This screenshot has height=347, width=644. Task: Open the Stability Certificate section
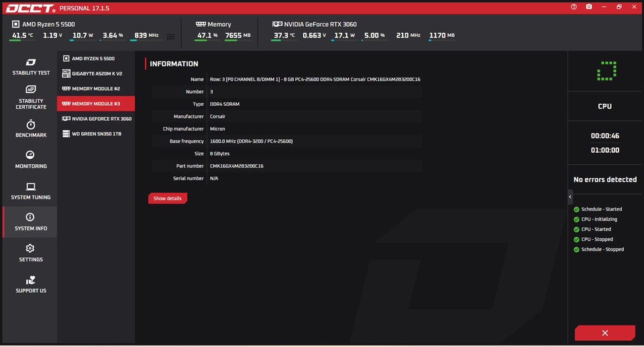click(x=31, y=98)
